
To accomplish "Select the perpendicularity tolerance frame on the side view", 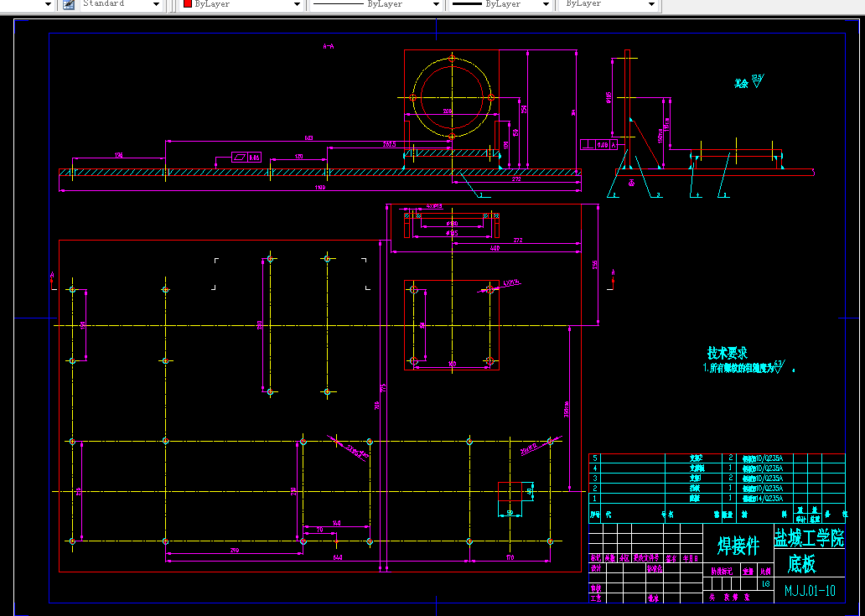I will tap(599, 144).
